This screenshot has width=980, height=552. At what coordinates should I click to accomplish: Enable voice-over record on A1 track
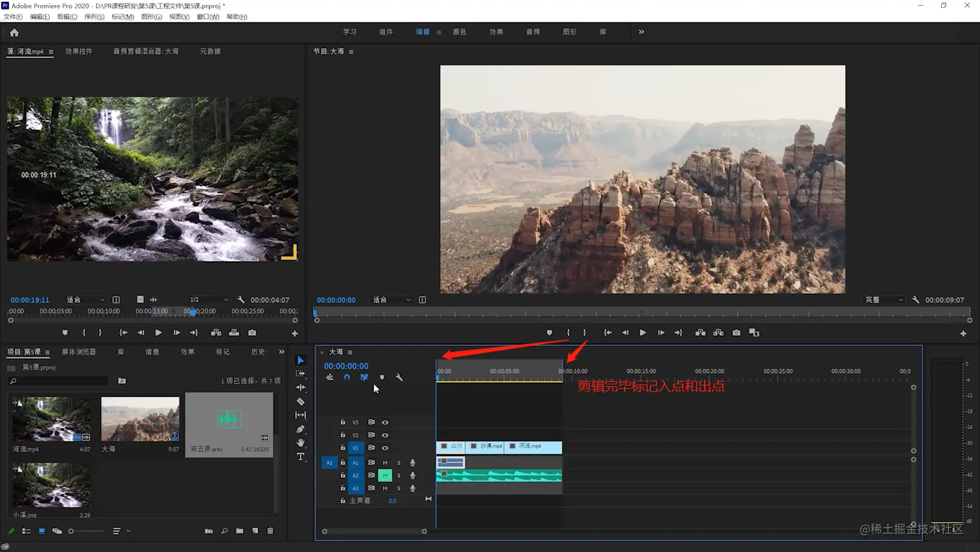tap(412, 462)
